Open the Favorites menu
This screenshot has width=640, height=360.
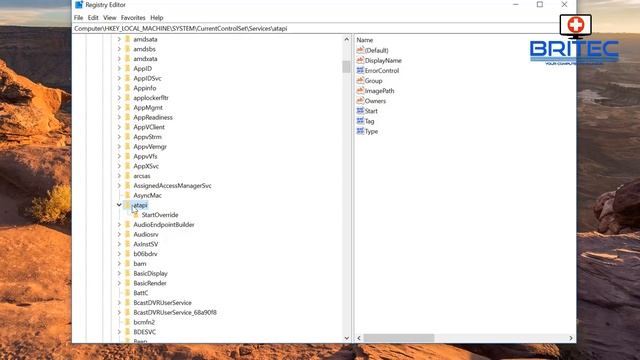(x=133, y=18)
